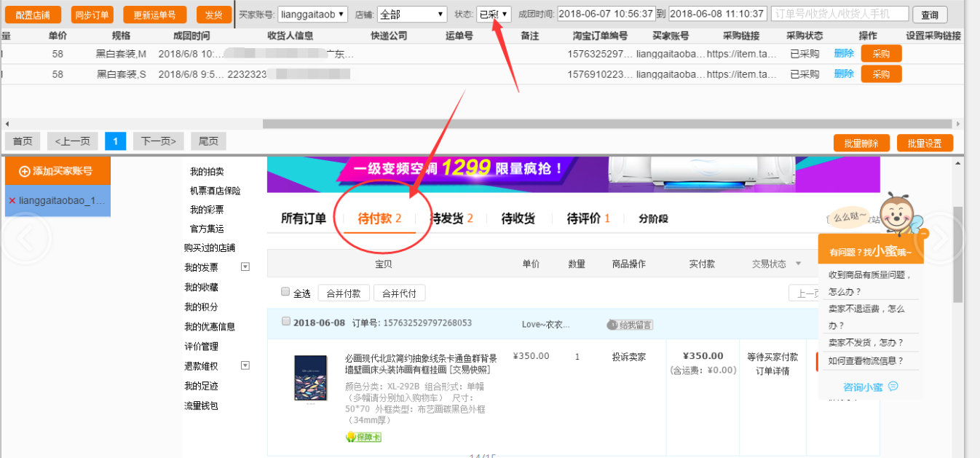Open the 状态 dropdown
This screenshot has width=980, height=458.
[x=494, y=14]
